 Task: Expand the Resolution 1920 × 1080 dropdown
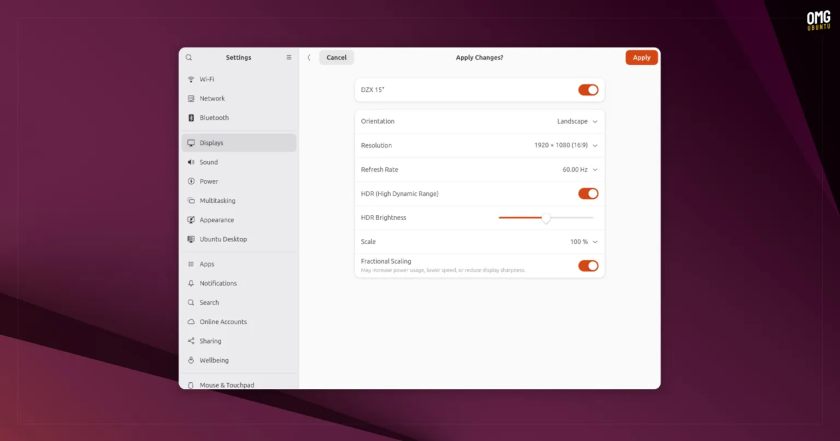(566, 145)
